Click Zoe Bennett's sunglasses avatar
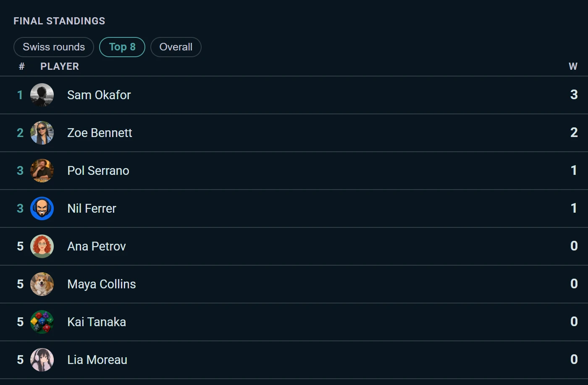Viewport: 588px width, 385px height. tap(42, 133)
